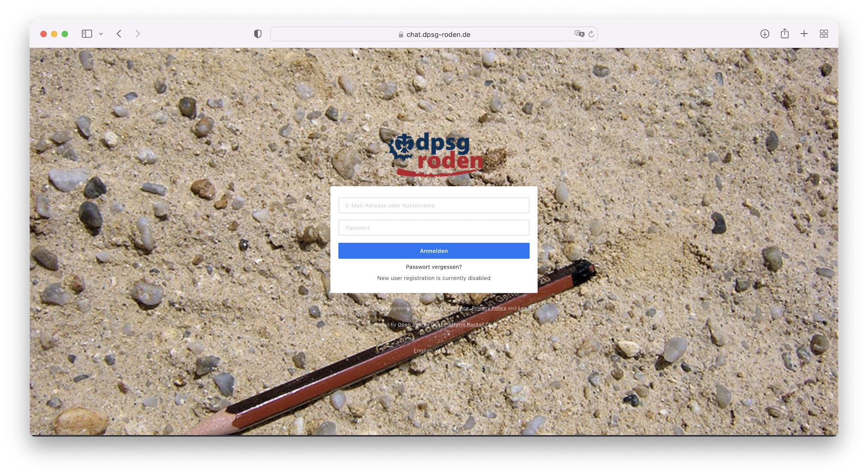
Task: Click the dpsg roden logo
Action: [x=435, y=155]
